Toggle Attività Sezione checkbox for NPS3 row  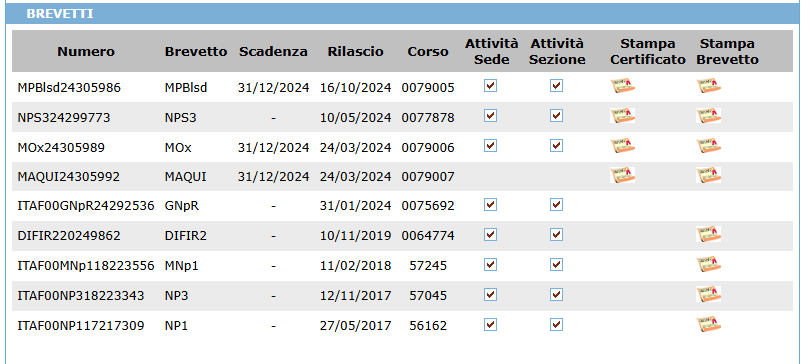point(556,115)
